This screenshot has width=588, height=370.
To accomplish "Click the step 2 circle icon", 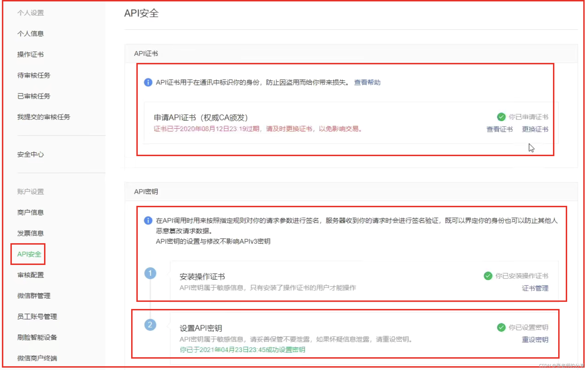I will [x=150, y=325].
